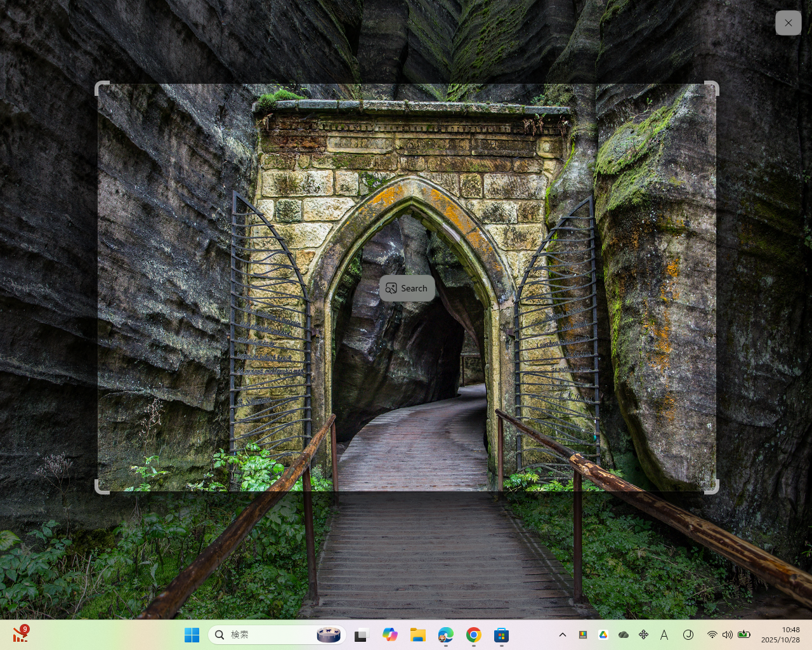Open the circular clock tray icon

688,634
